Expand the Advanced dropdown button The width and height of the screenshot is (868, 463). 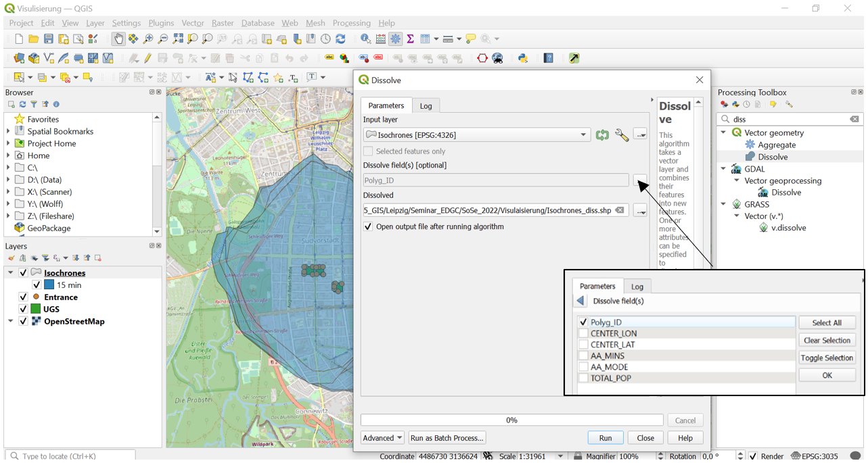(x=382, y=438)
